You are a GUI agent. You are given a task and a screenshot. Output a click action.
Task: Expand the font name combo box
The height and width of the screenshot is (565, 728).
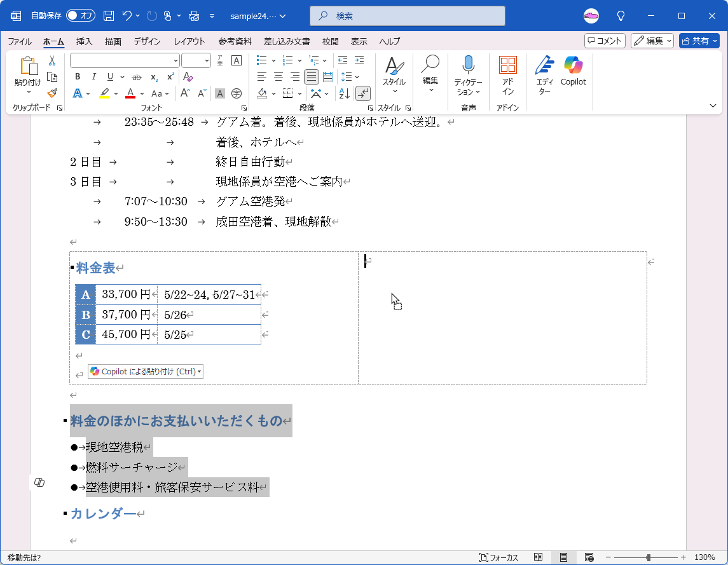[175, 60]
